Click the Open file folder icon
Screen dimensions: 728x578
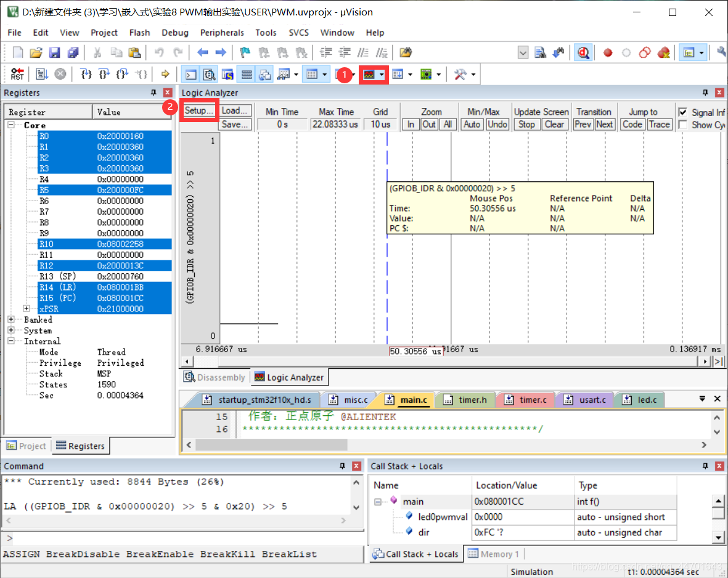tap(36, 52)
